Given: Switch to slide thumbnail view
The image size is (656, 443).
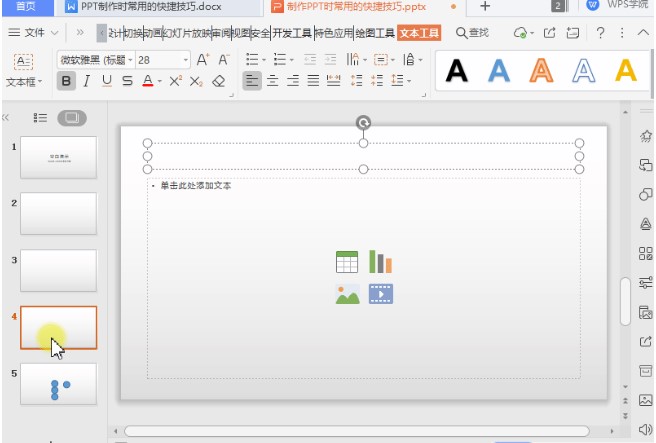Looking at the screenshot, I should (72, 118).
